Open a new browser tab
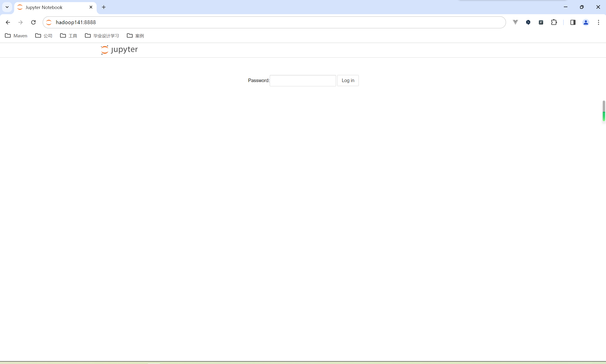The height and width of the screenshot is (364, 606). pyautogui.click(x=104, y=7)
